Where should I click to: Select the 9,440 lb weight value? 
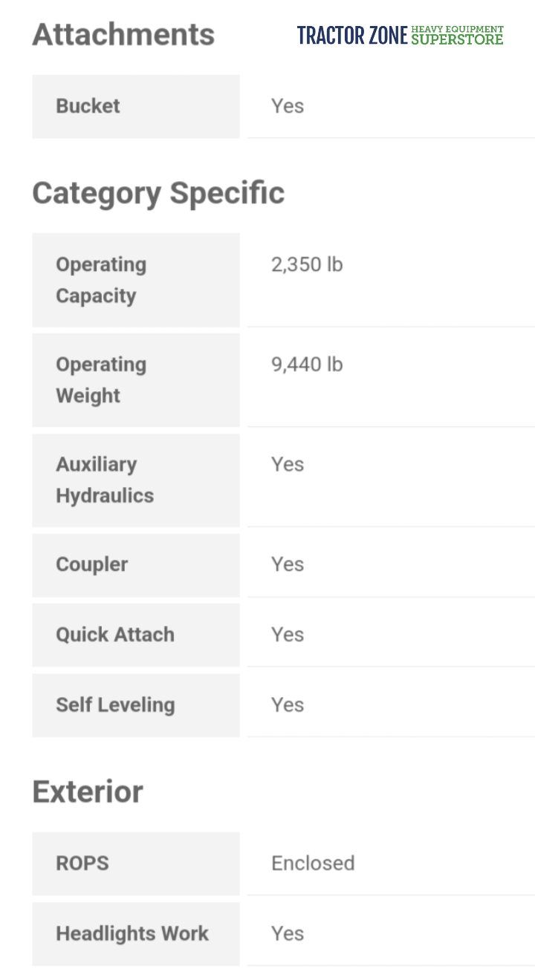click(307, 365)
